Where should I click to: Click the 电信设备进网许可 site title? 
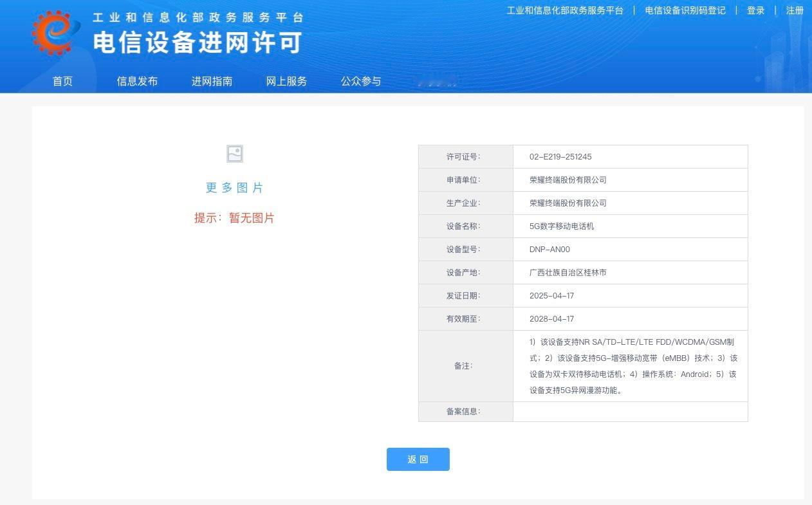pyautogui.click(x=198, y=42)
